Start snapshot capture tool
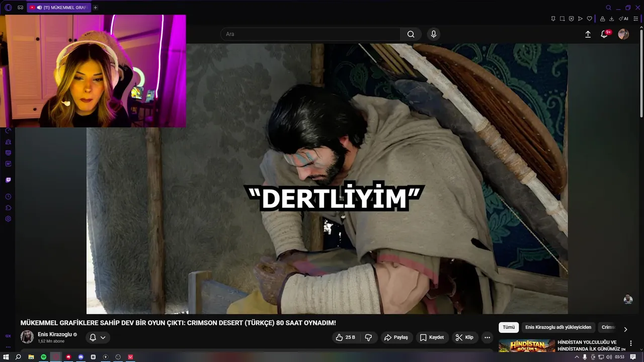The height and width of the screenshot is (362, 644). [562, 19]
